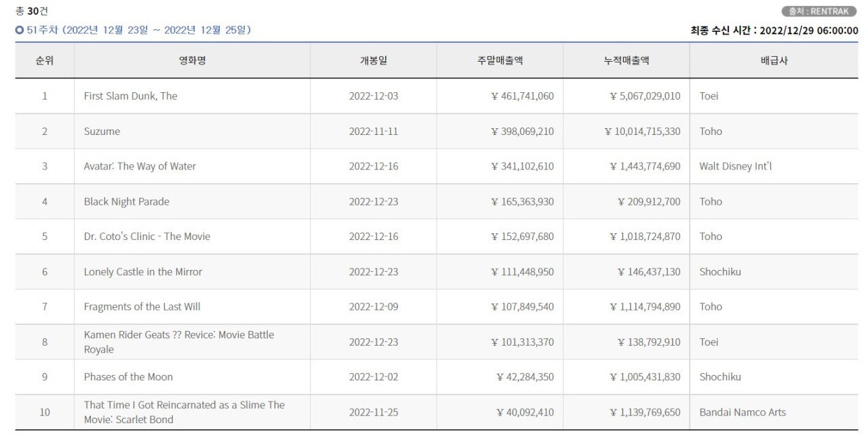Open Fragments of the Last Will

pos(142,306)
